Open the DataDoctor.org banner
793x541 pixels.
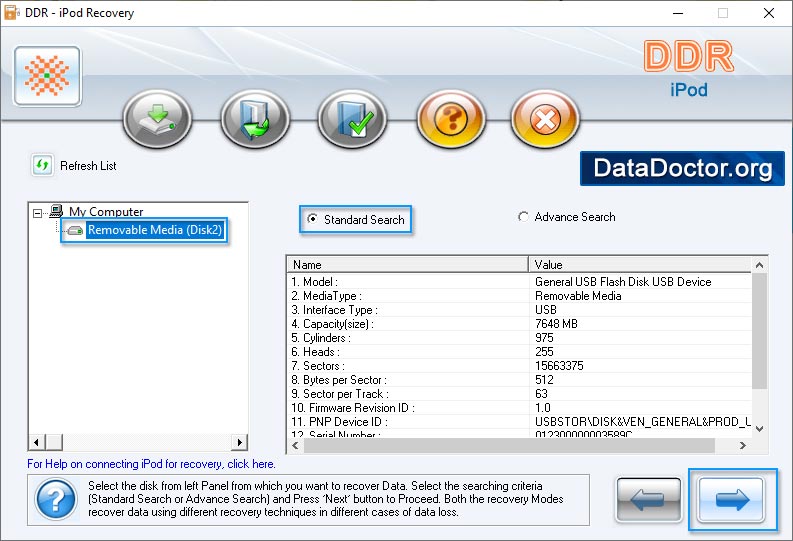682,168
